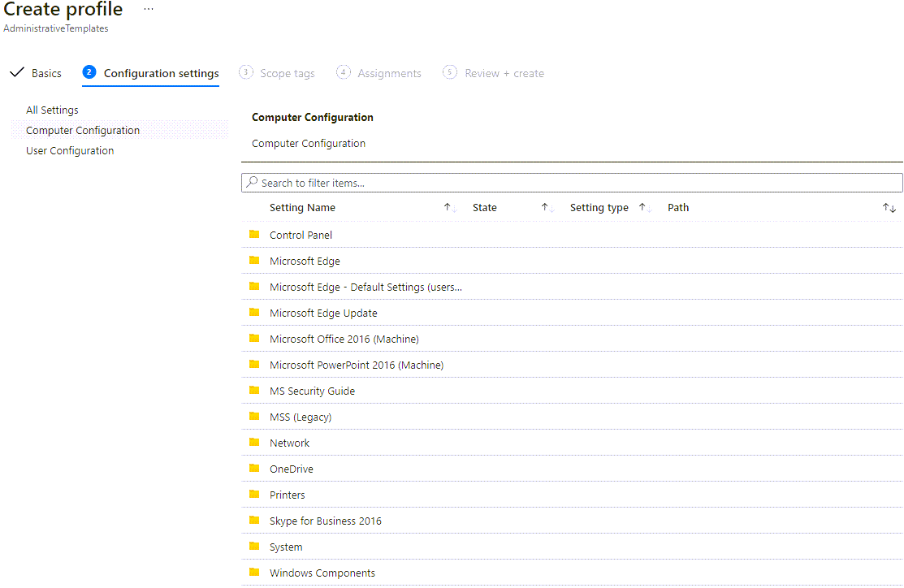Click the Basics checkmark icon
904x588 pixels.
(17, 72)
